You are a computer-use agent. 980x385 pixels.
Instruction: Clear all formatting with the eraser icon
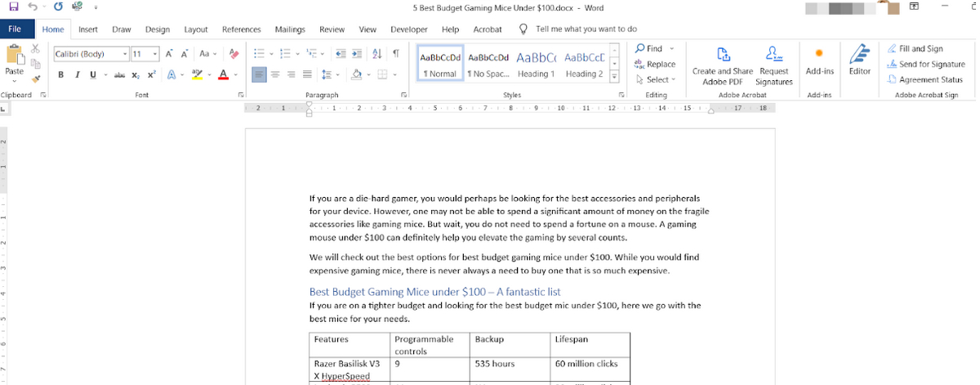(x=234, y=54)
